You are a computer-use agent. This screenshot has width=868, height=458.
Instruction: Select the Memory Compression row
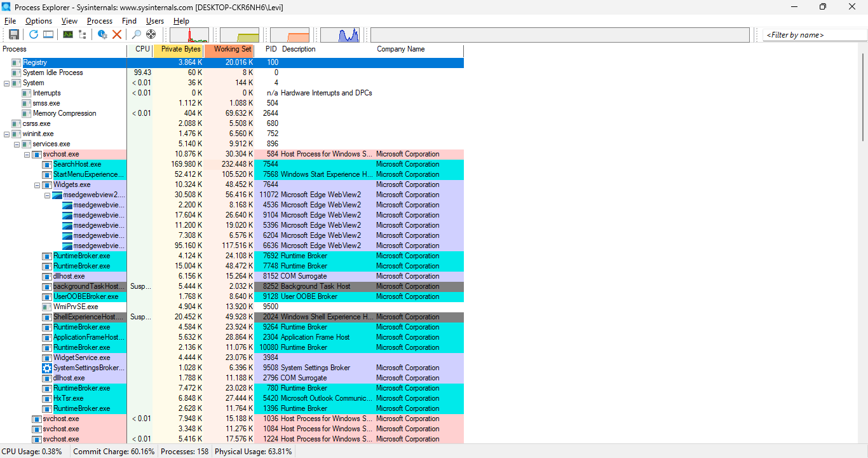point(232,113)
